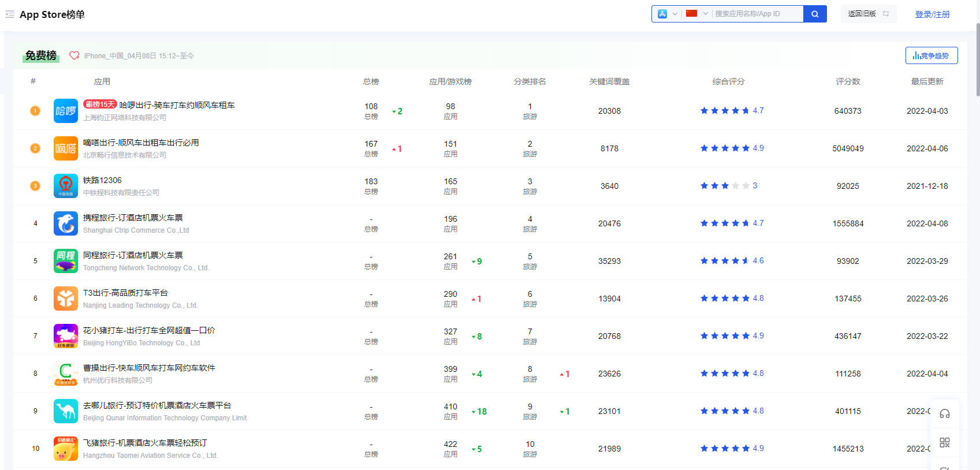Click the 最后更新 column header

pyautogui.click(x=927, y=81)
